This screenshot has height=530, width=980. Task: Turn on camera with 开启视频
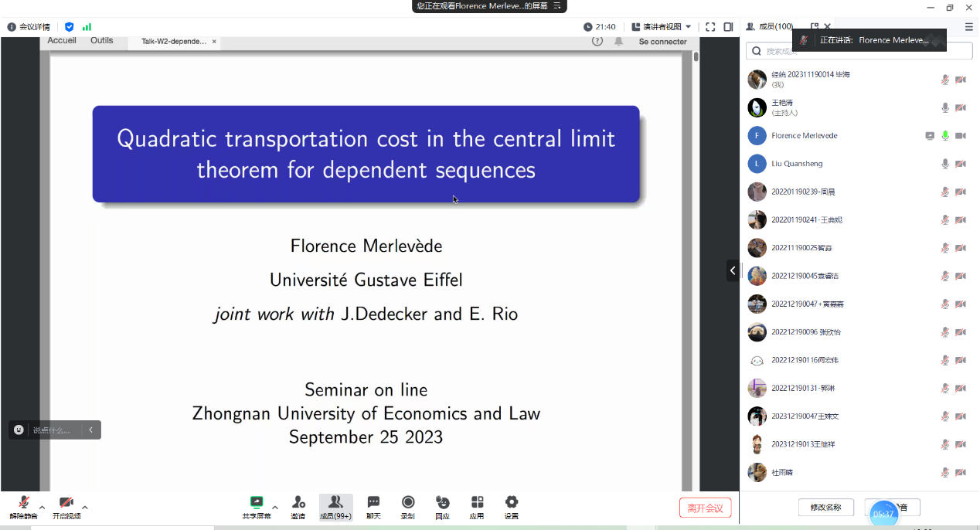66,506
